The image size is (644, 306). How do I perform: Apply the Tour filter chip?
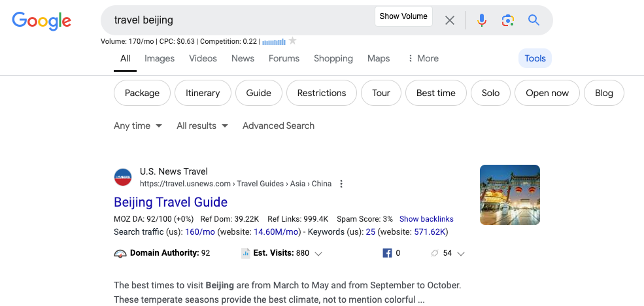381,93
